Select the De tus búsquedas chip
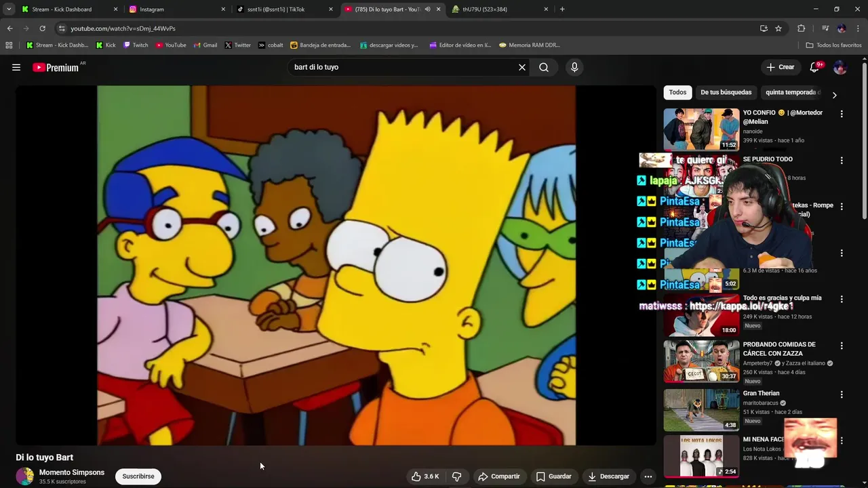Screen dimensions: 868x488 tap(726, 92)
